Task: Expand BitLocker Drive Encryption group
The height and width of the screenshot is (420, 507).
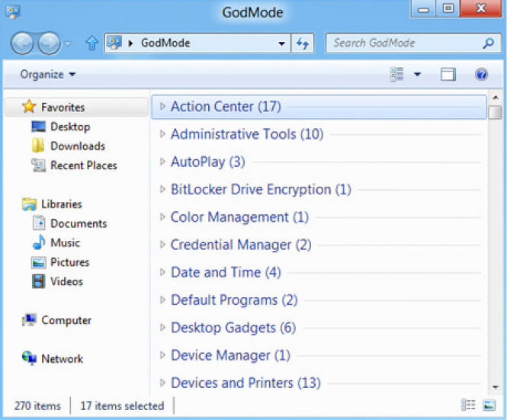Action: (x=162, y=189)
